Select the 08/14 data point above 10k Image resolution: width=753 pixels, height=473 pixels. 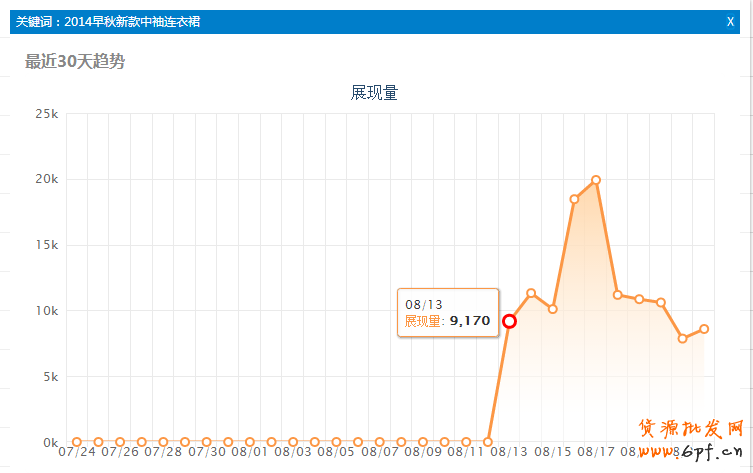(x=531, y=293)
